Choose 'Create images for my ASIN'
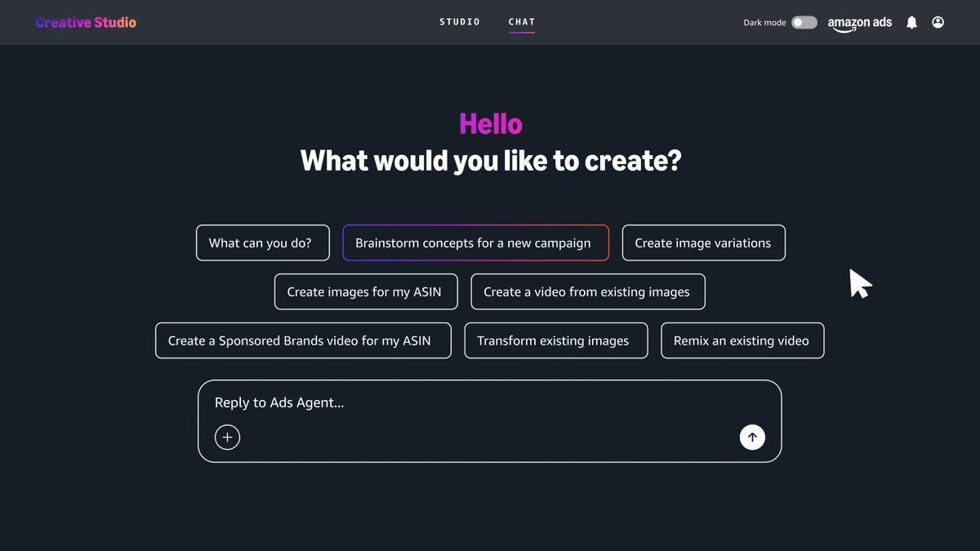 (x=365, y=291)
